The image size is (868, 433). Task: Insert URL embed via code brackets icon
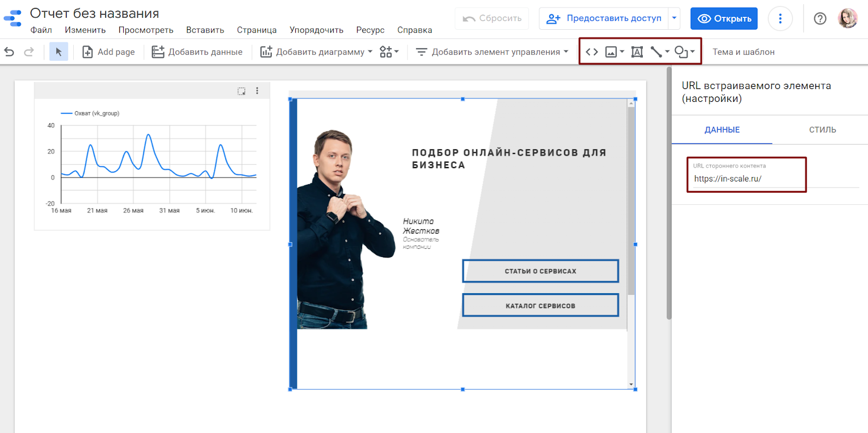point(592,52)
